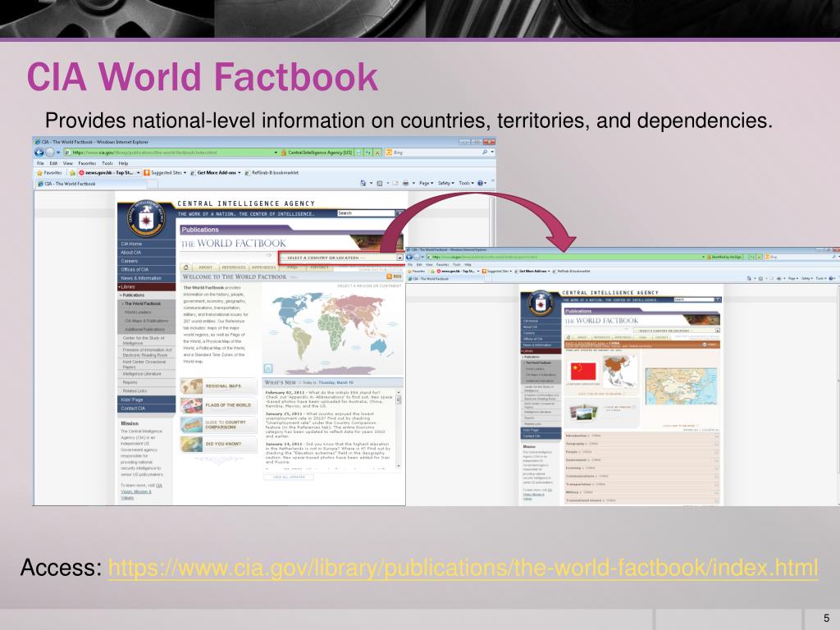Click the Flags of the World button

pyautogui.click(x=218, y=405)
